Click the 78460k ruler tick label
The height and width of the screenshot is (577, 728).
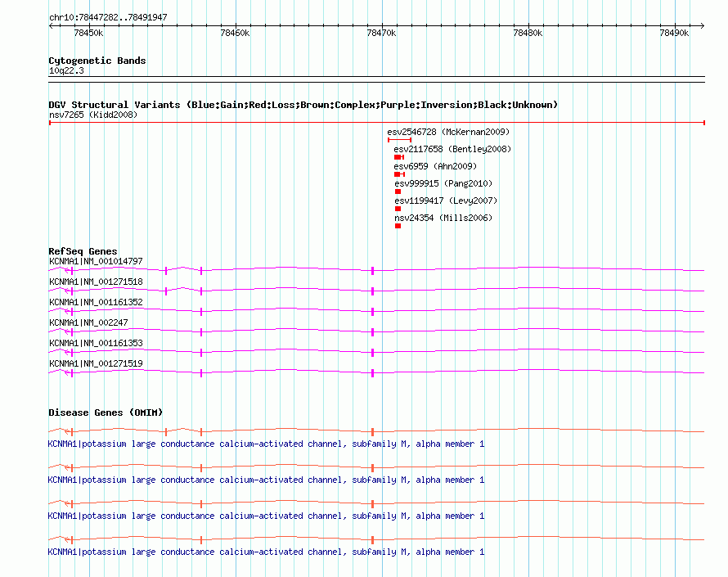(235, 33)
